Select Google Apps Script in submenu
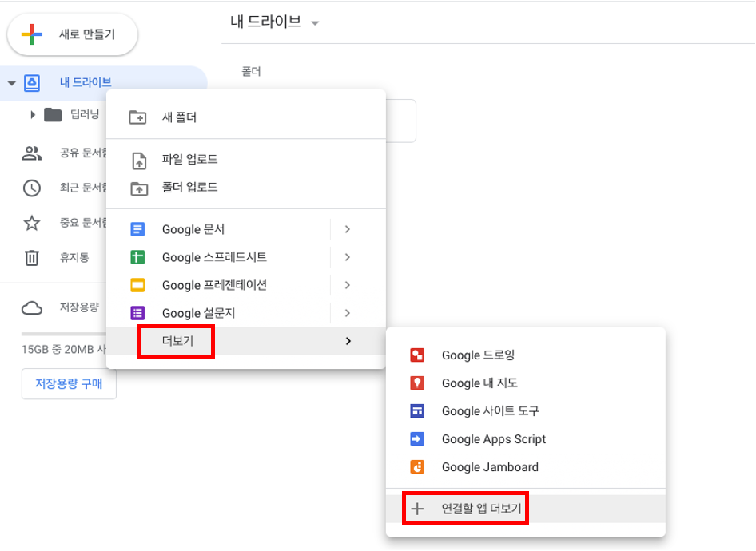Viewport: 756px width, 551px height. point(526,438)
